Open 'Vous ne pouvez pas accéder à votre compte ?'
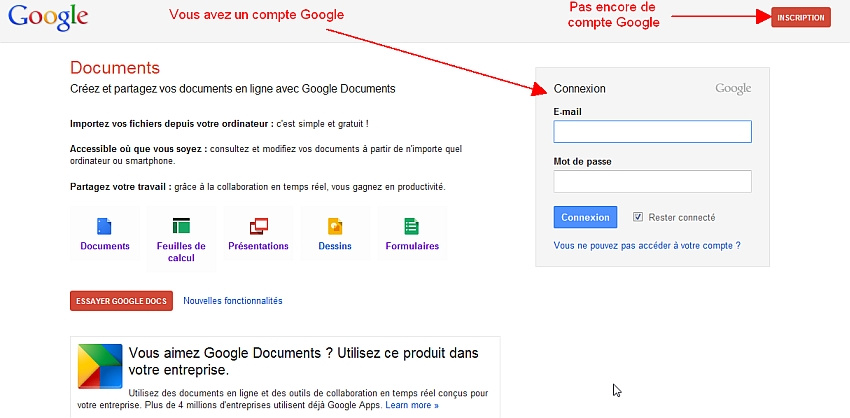Image resolution: width=850 pixels, height=418 pixels. point(647,246)
